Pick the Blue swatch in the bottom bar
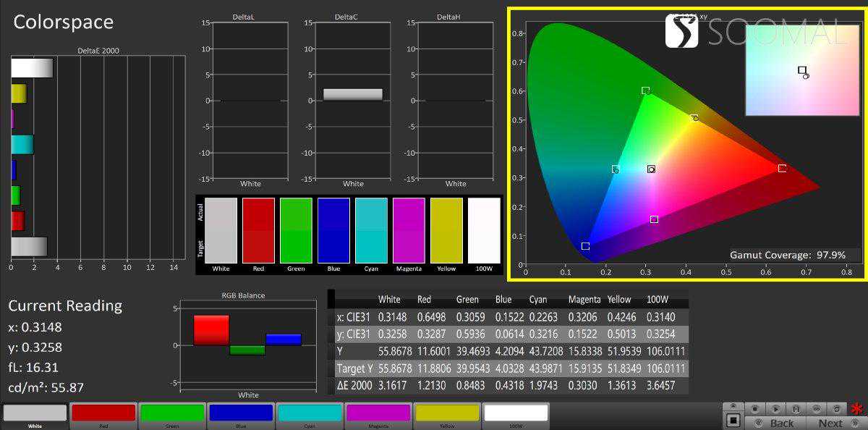The image size is (868, 430). click(x=240, y=413)
